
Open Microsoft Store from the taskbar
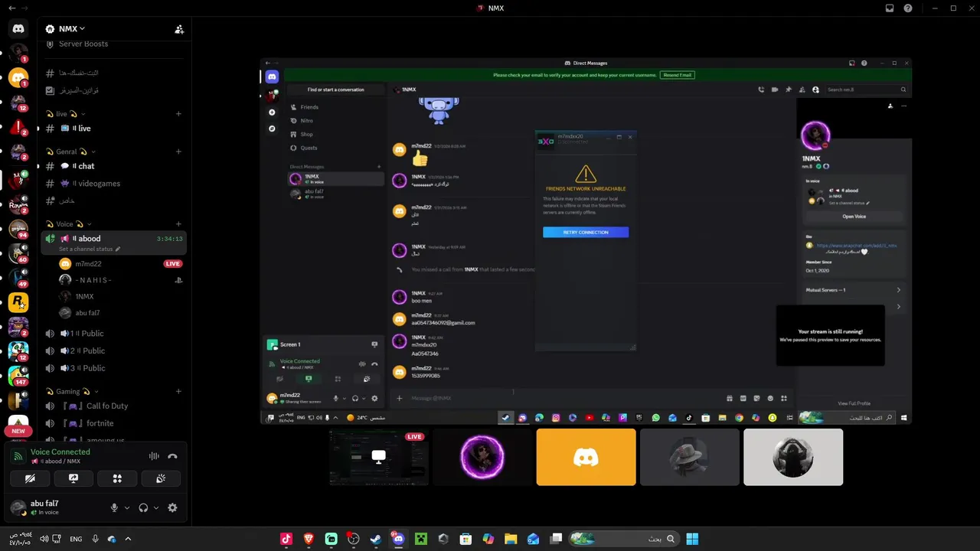(x=465, y=539)
